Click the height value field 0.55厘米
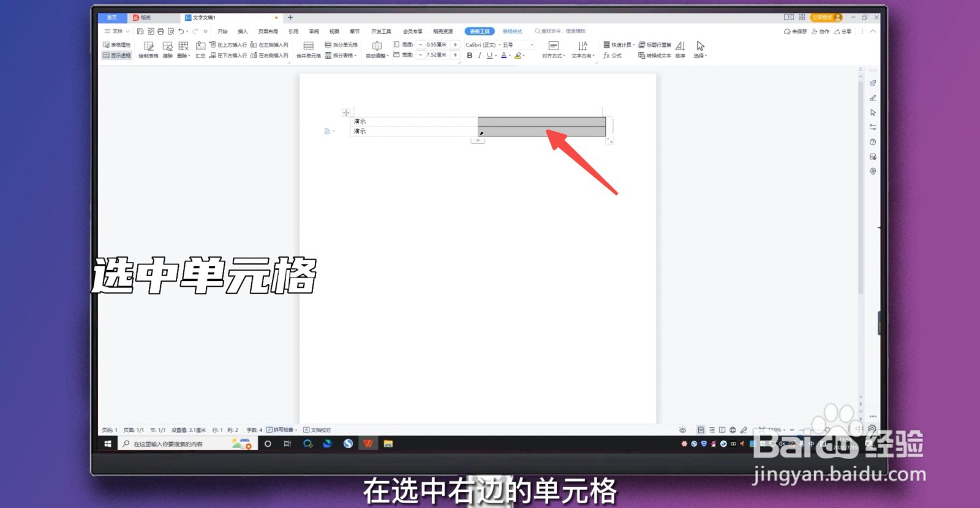 coord(437,45)
